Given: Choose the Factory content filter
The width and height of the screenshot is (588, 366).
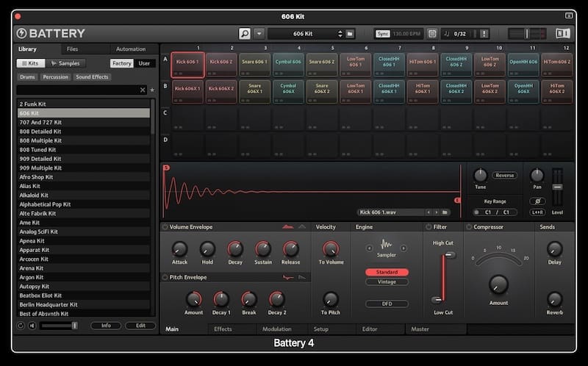Looking at the screenshot, I should pos(122,63).
